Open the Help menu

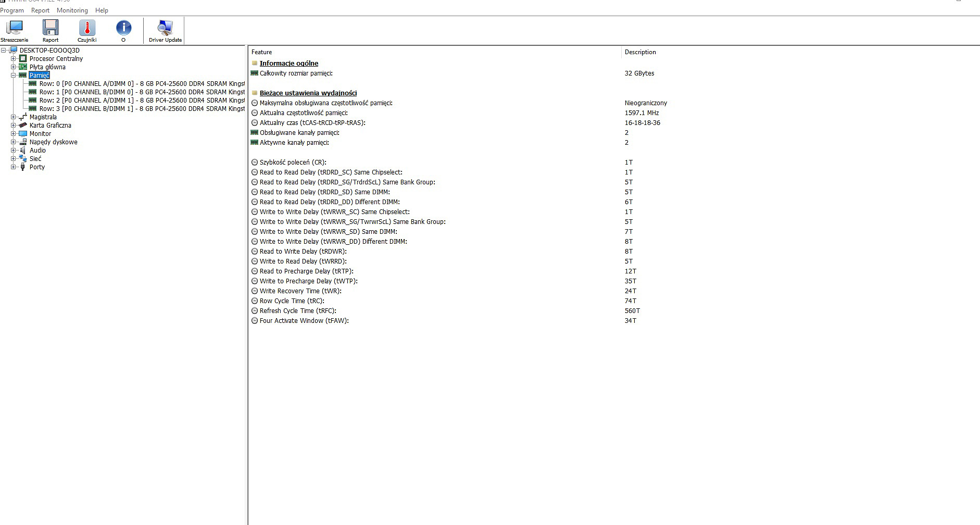tap(102, 10)
